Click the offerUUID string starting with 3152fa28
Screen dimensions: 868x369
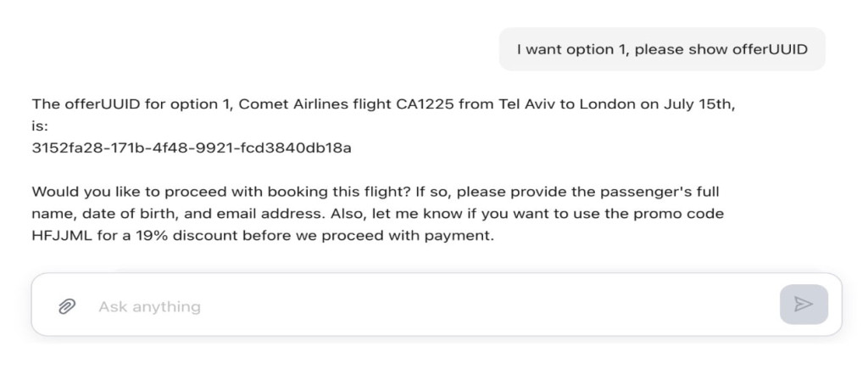tap(192, 148)
